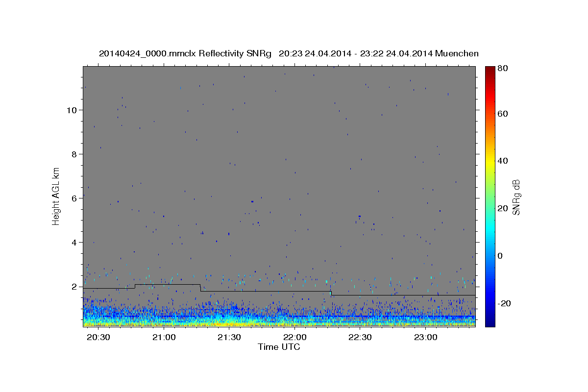Click the height tick label 10
Screen dimensions: 588x392
click(x=71, y=110)
